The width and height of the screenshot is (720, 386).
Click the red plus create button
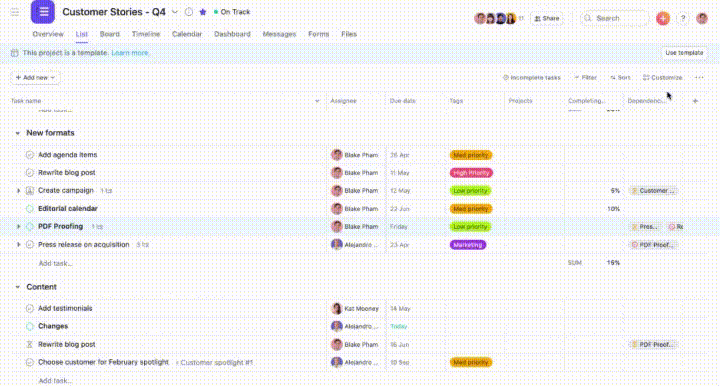click(663, 18)
